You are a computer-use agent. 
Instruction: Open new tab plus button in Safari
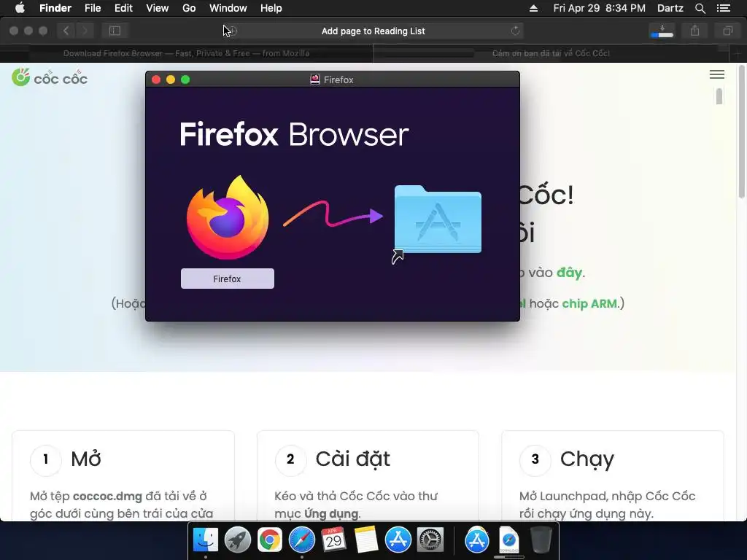pos(738,53)
